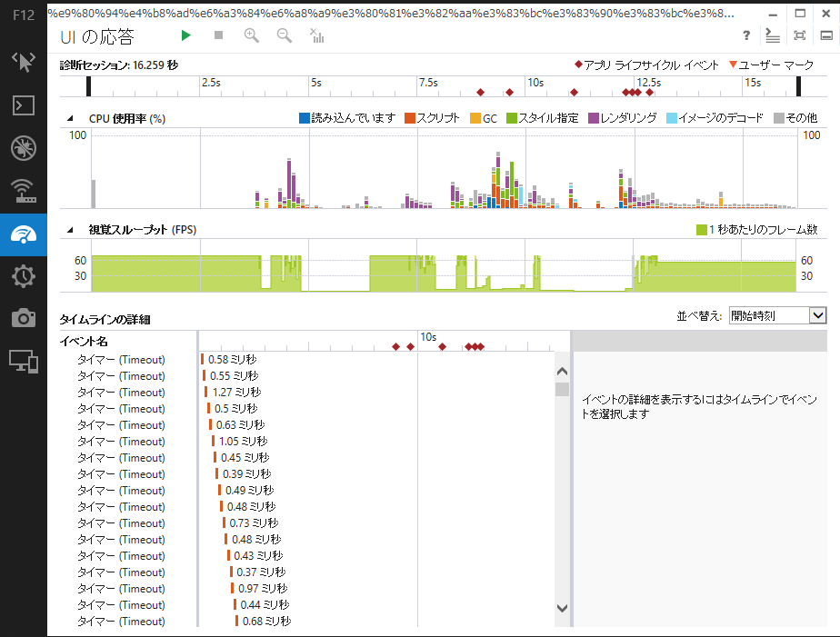Click the stop profiling square button
Image resolution: width=840 pixels, height=637 pixels.
pos(218,35)
